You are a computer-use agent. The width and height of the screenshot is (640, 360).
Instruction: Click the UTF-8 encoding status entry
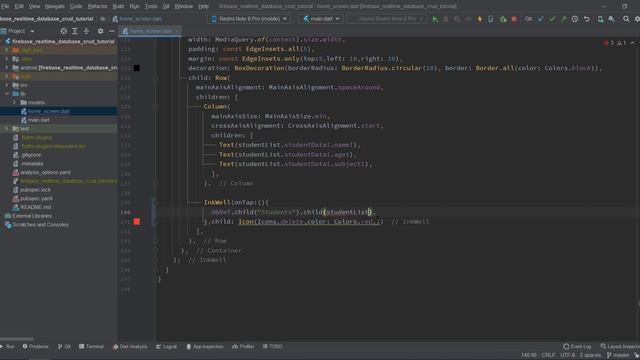[567, 356]
